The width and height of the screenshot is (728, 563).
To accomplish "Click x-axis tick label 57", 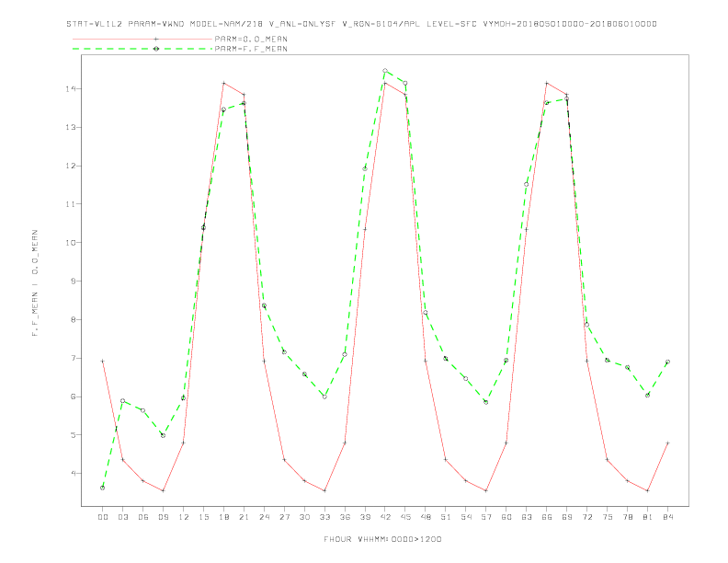I will pyautogui.click(x=486, y=517).
